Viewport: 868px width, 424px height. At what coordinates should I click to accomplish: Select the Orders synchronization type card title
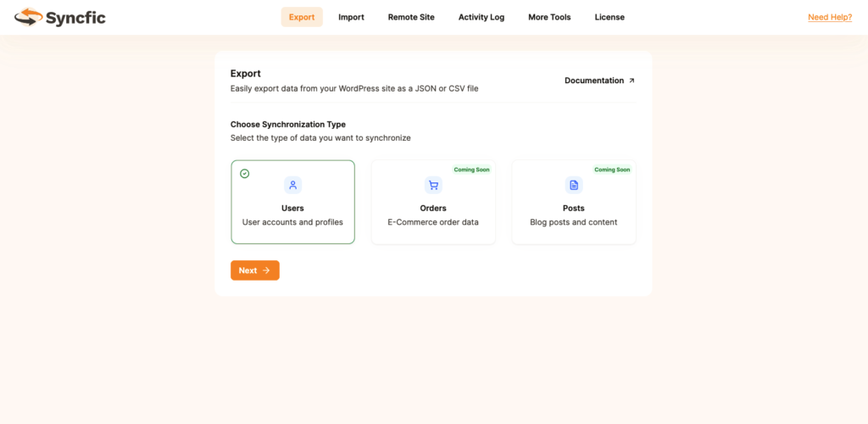pos(433,208)
